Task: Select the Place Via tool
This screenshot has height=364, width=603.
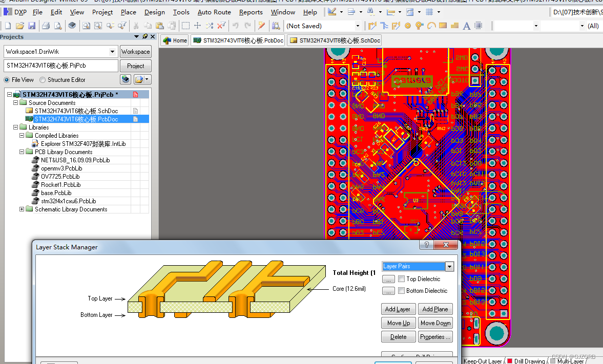Action: (419, 26)
